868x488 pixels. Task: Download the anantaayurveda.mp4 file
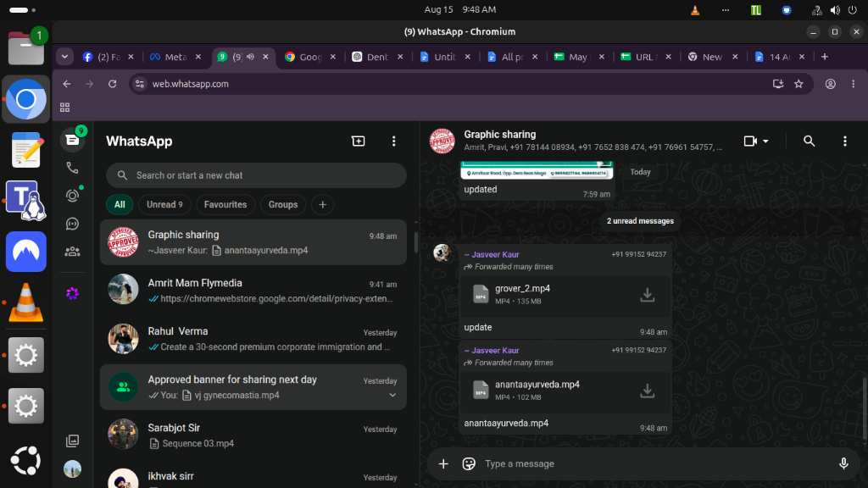pyautogui.click(x=647, y=391)
